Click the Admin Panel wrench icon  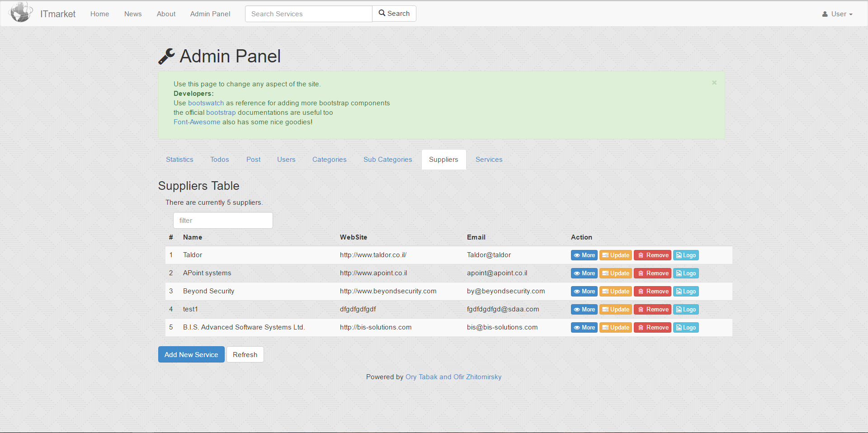pyautogui.click(x=166, y=56)
